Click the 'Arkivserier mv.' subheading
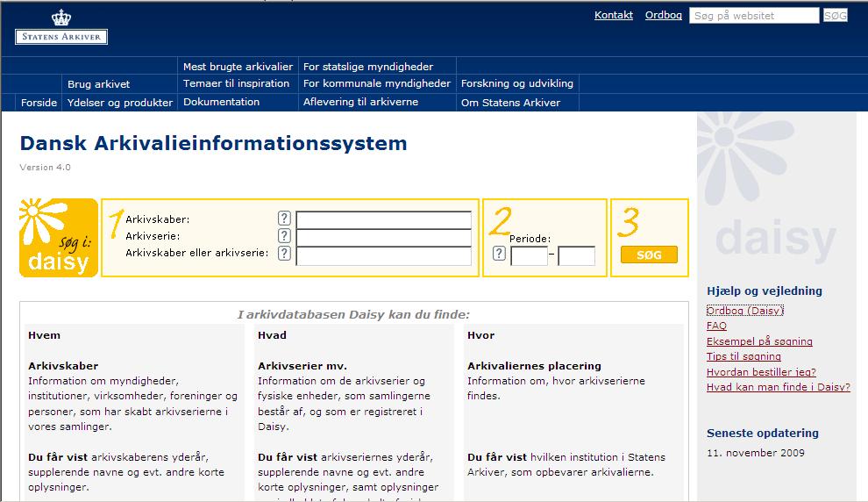 click(302, 366)
